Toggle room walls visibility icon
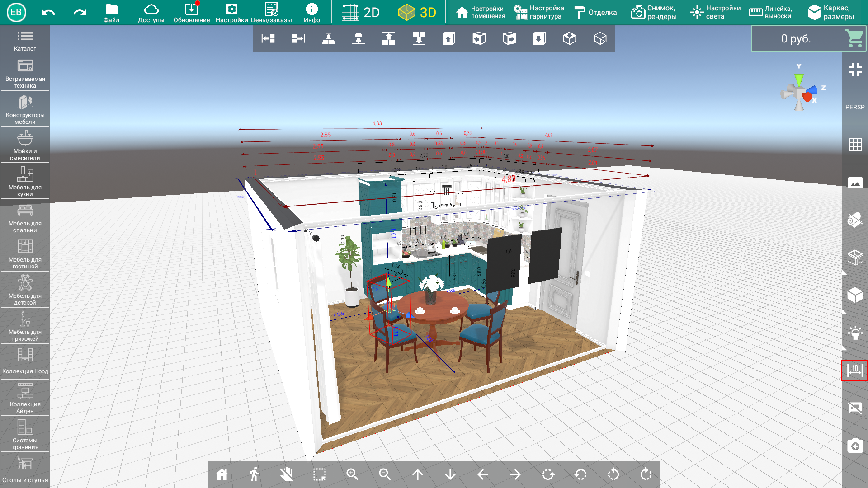 (x=855, y=258)
